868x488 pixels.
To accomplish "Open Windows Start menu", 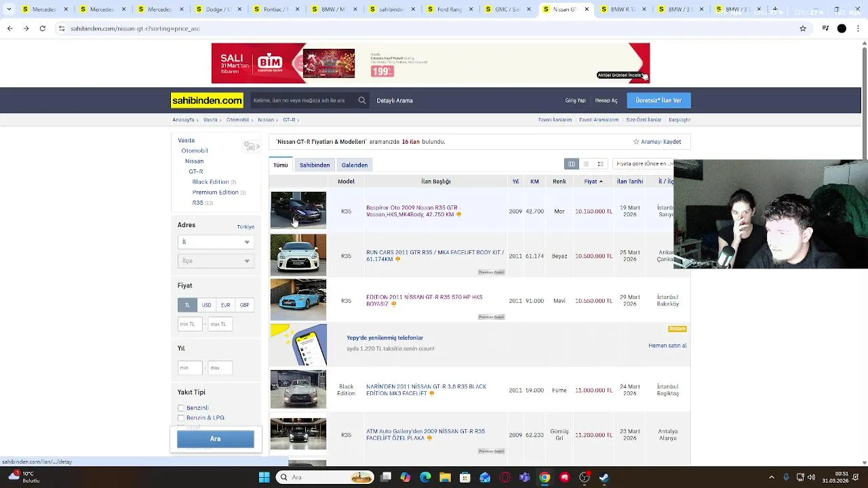I will pyautogui.click(x=264, y=477).
